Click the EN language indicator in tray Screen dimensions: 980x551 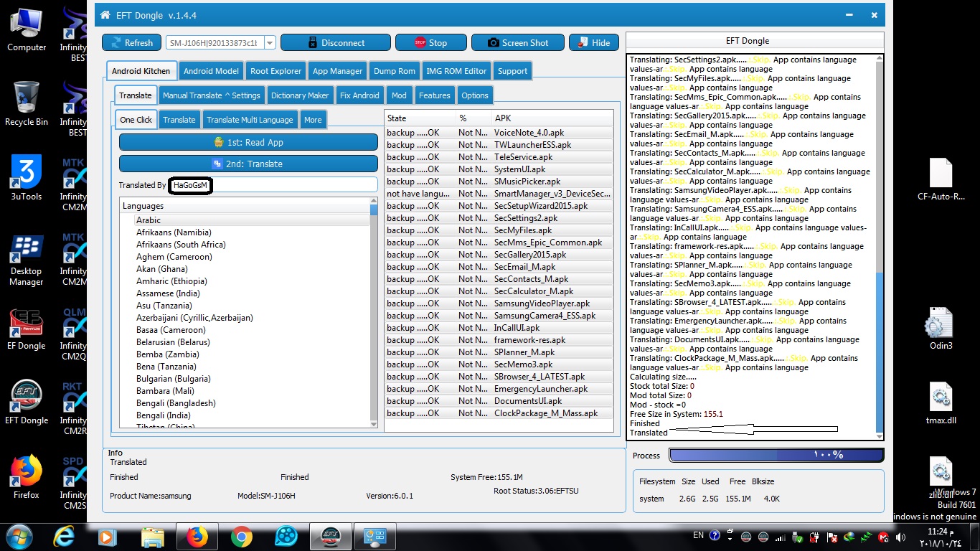click(x=698, y=535)
